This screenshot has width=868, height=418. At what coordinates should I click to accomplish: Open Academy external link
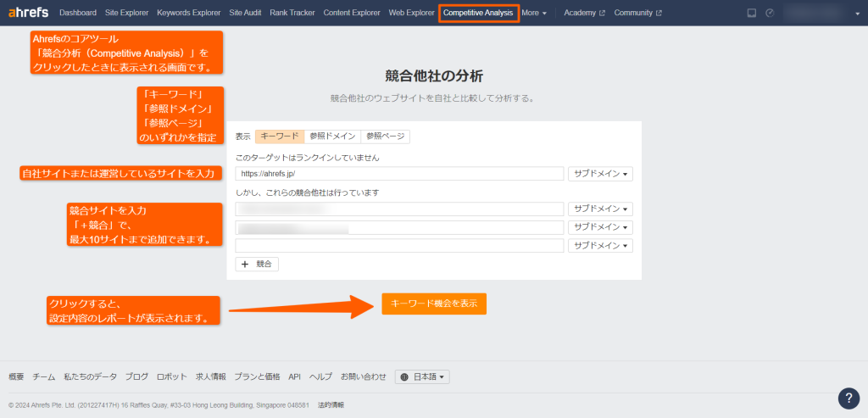pos(584,13)
